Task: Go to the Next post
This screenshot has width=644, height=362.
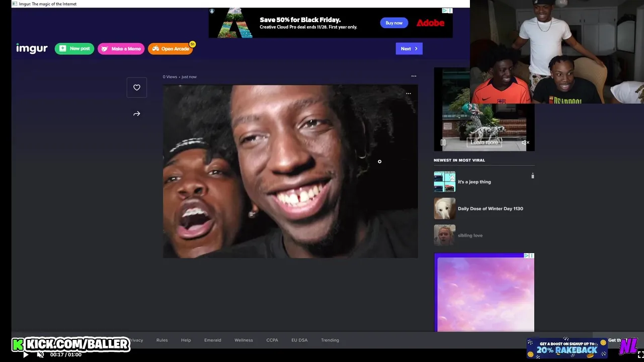Action: click(x=409, y=49)
